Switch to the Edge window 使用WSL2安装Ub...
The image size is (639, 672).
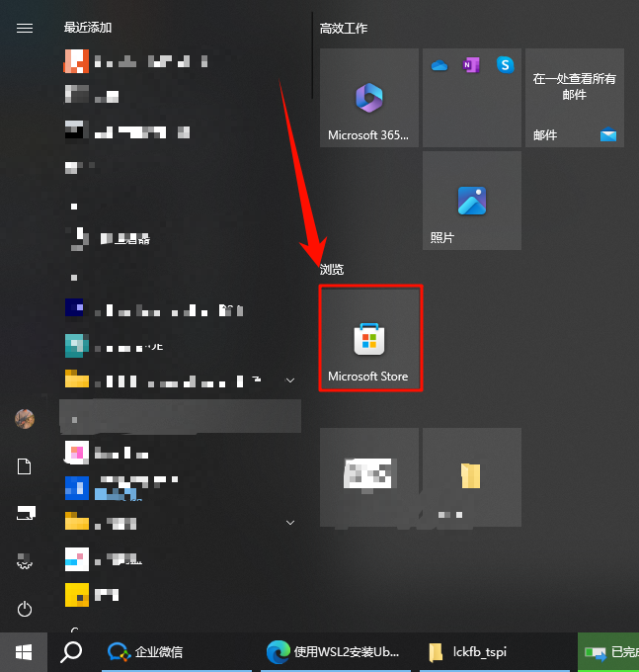tap(336, 652)
